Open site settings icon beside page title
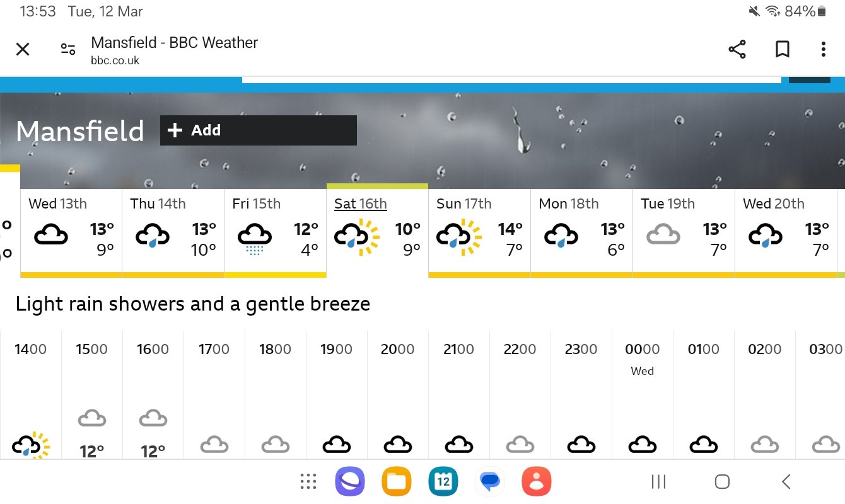Image resolution: width=845 pixels, height=504 pixels. coord(68,49)
